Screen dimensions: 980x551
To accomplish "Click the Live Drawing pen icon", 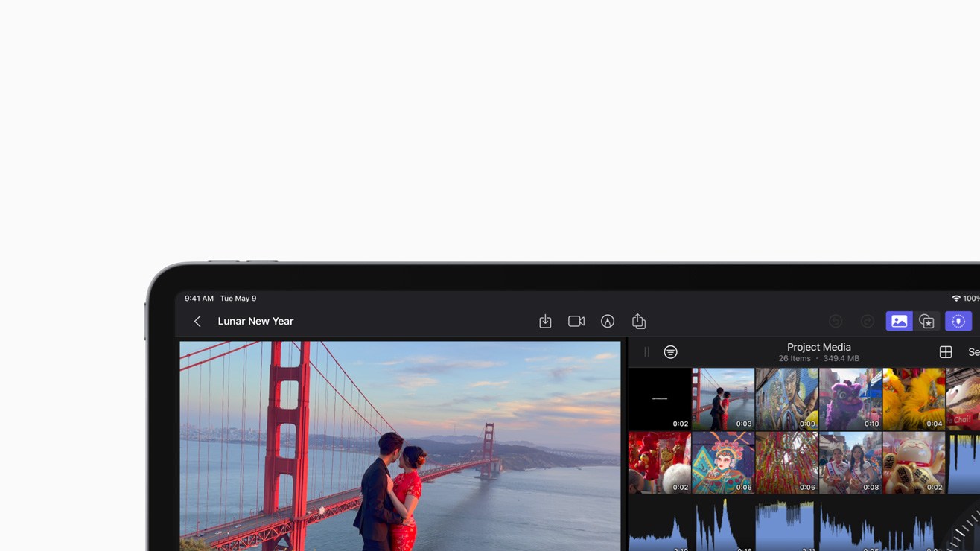I will coord(608,322).
